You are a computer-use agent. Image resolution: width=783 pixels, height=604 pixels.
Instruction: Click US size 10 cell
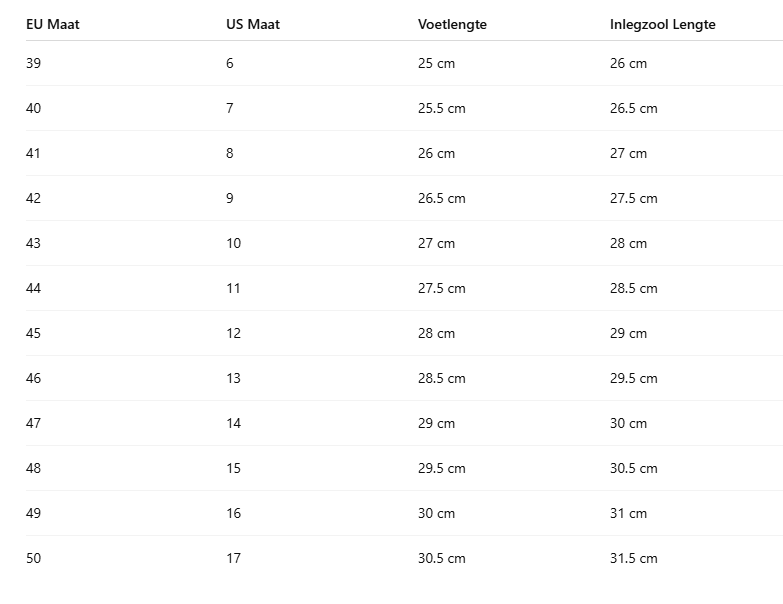pyautogui.click(x=233, y=243)
